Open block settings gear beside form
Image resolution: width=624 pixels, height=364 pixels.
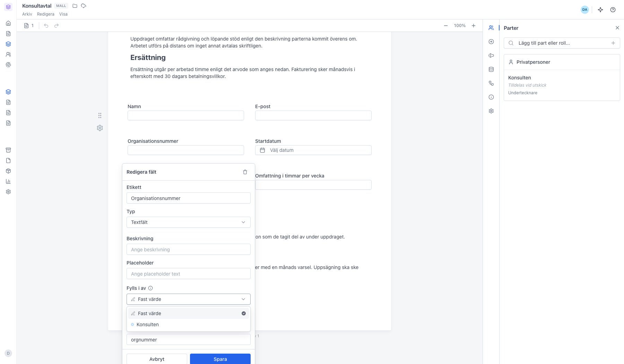click(x=100, y=128)
